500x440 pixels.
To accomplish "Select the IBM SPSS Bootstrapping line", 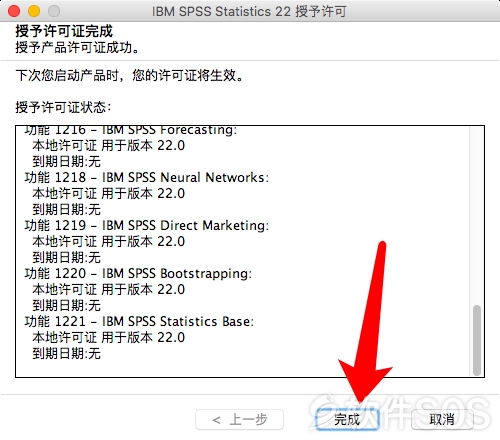I will 138,273.
